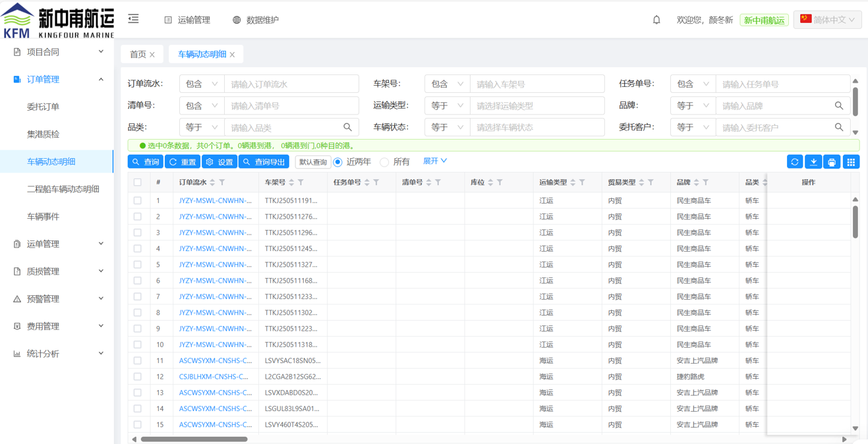This screenshot has height=444, width=868.
Task: Open the 简体中文 language dropdown
Action: 827,20
